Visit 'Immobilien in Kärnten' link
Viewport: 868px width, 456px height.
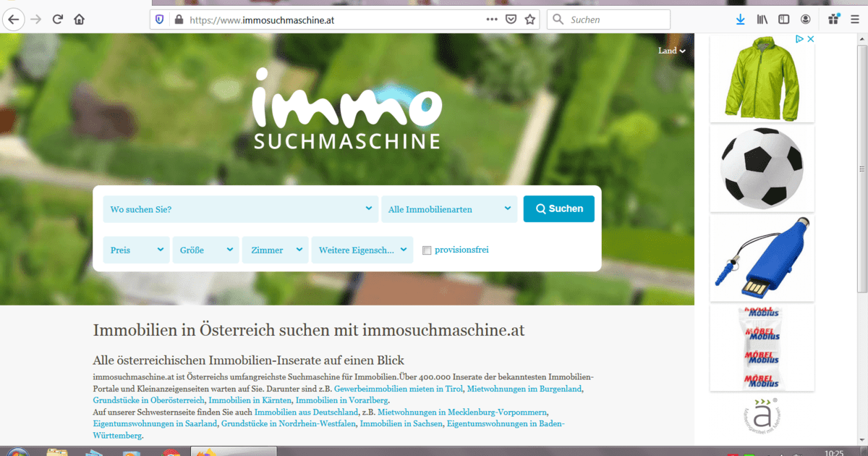pos(250,400)
